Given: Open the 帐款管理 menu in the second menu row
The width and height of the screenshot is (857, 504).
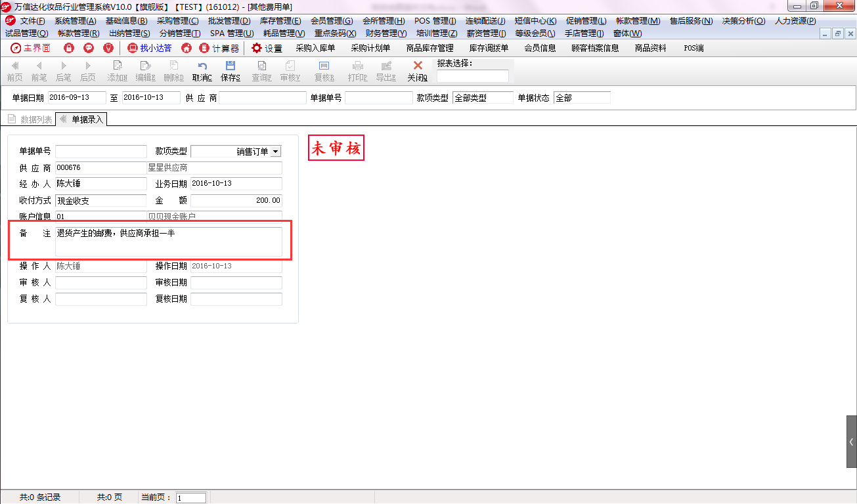Looking at the screenshot, I should (78, 33).
